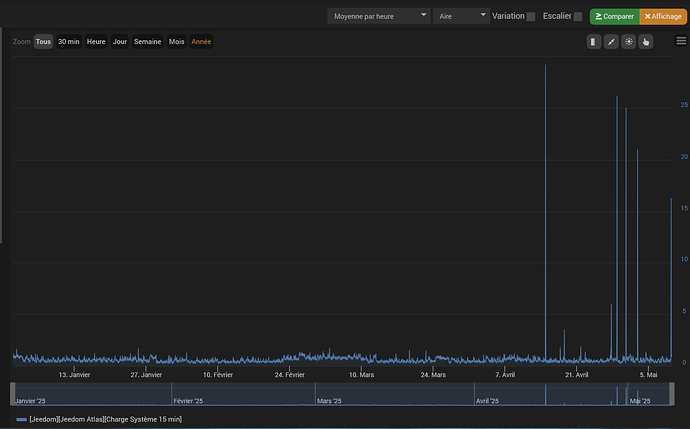Toggle the tracking line button with the diagonal line icon
The width and height of the screenshot is (690, 429).
click(x=611, y=42)
